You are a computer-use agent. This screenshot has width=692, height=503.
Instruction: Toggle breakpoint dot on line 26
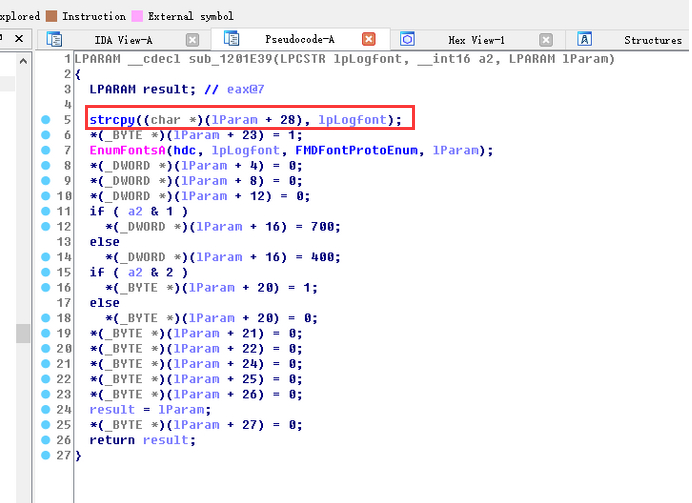[x=45, y=440]
